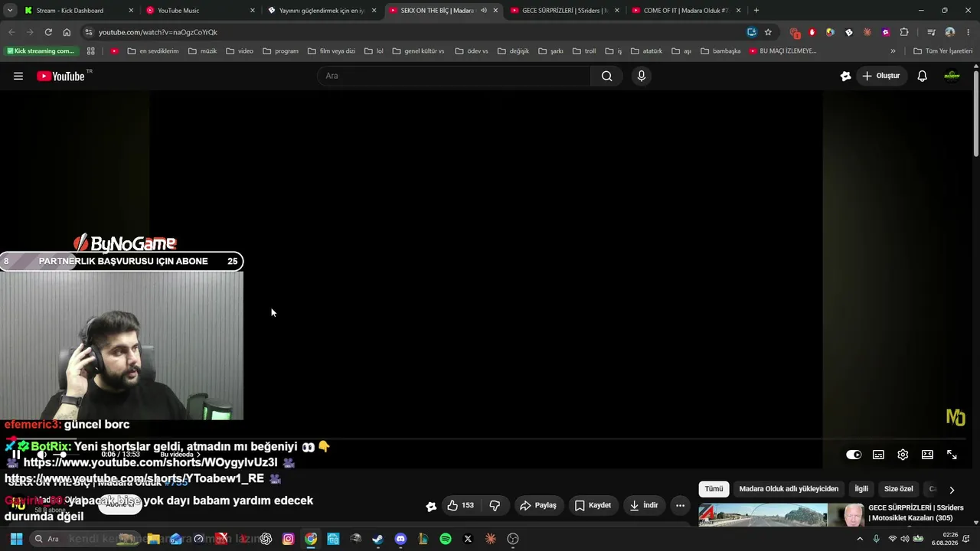
Task: Dislike the video with thumbs down
Action: click(495, 505)
